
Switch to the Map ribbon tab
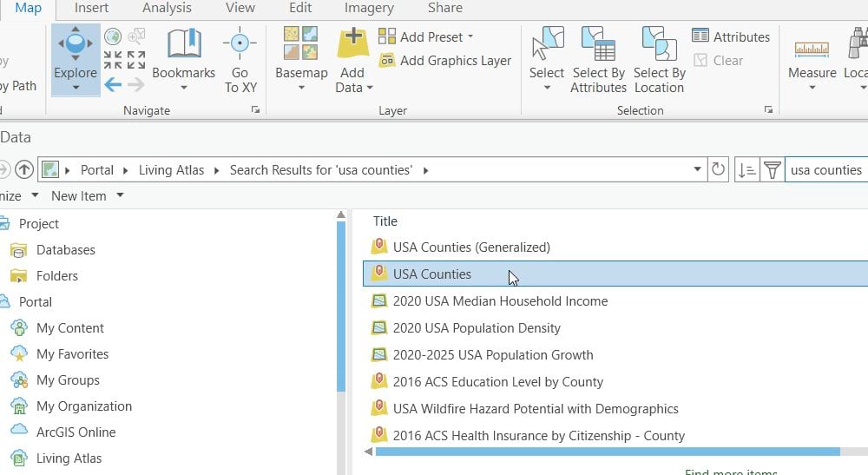[x=28, y=9]
